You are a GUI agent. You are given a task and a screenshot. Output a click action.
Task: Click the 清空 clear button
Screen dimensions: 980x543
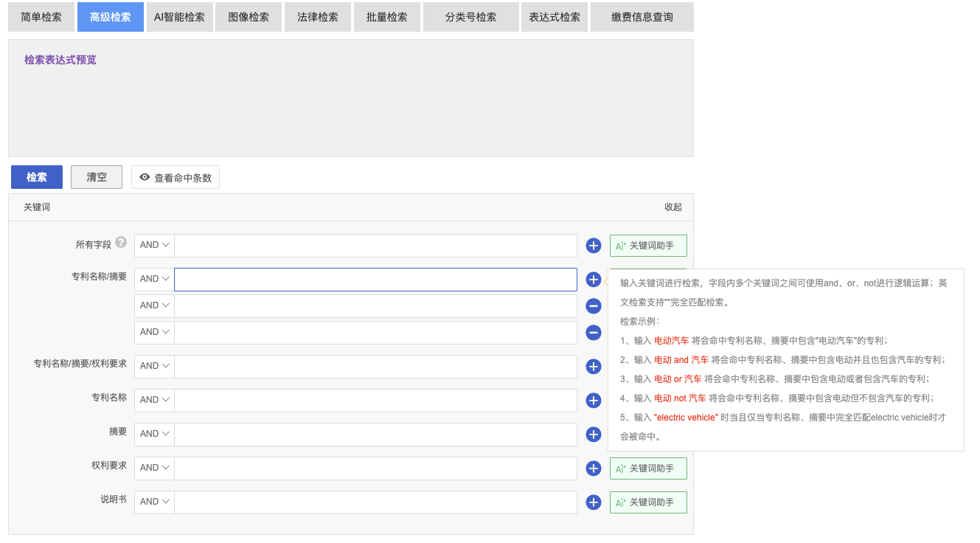point(97,177)
